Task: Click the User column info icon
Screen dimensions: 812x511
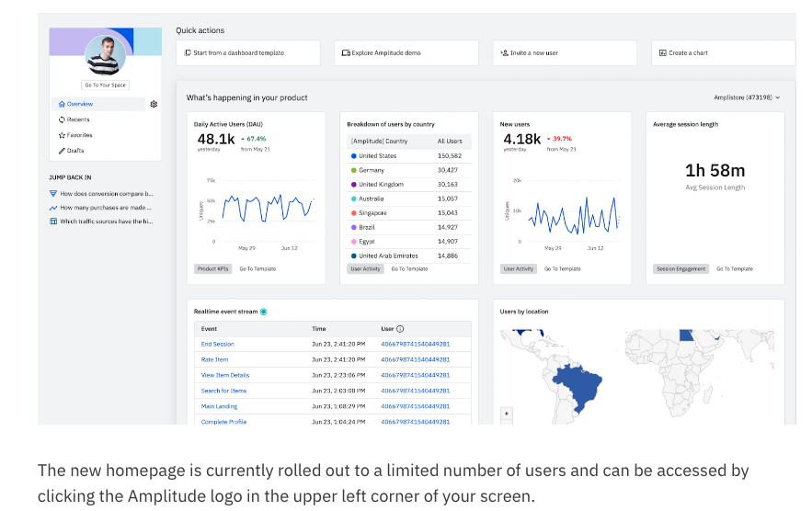Action: click(400, 329)
